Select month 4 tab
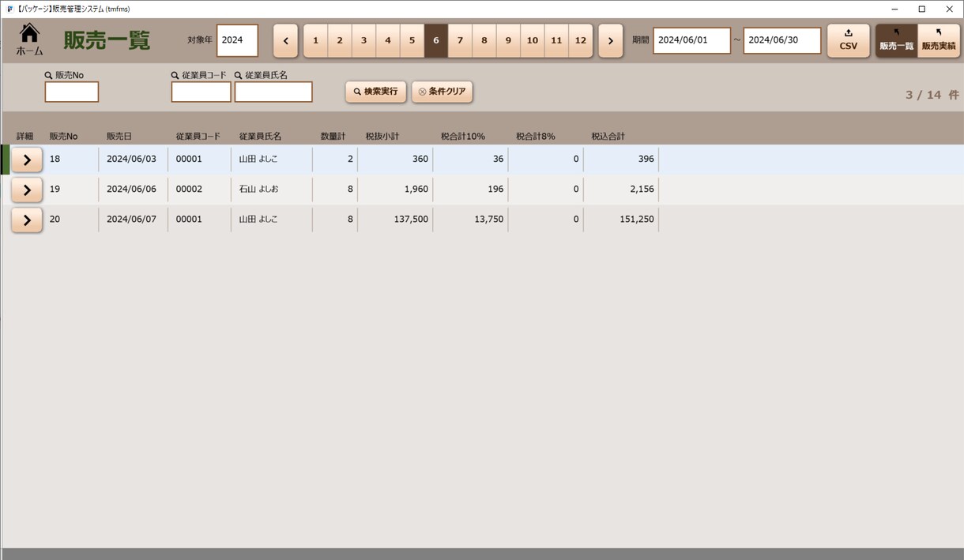This screenshot has height=560, width=964. [x=388, y=40]
